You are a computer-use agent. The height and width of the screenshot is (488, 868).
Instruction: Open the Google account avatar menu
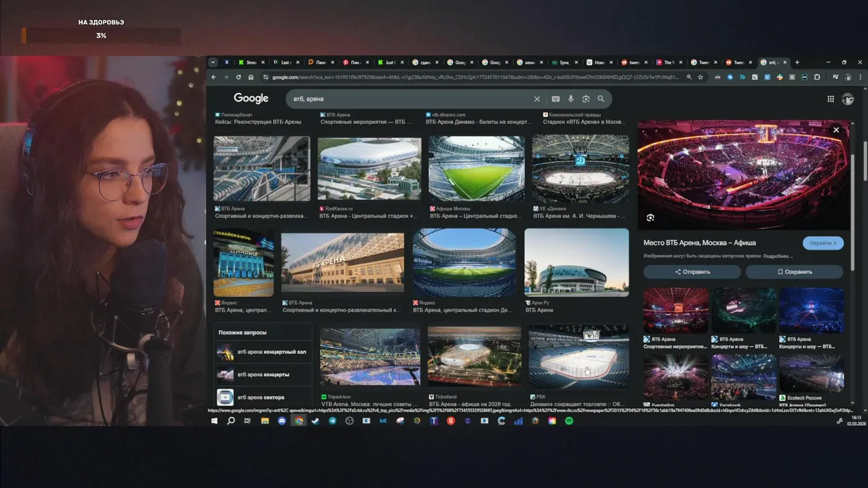848,99
